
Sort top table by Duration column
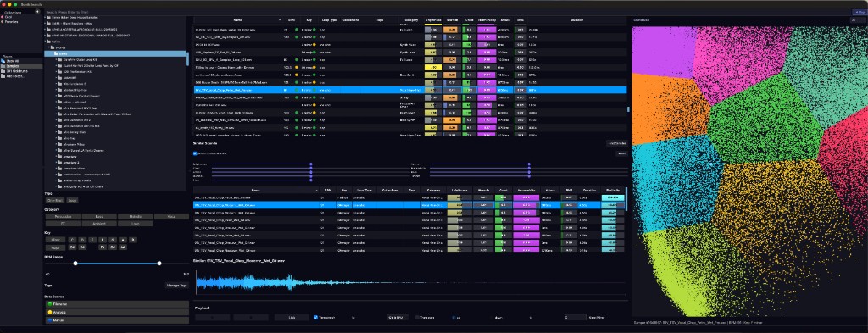(576, 20)
